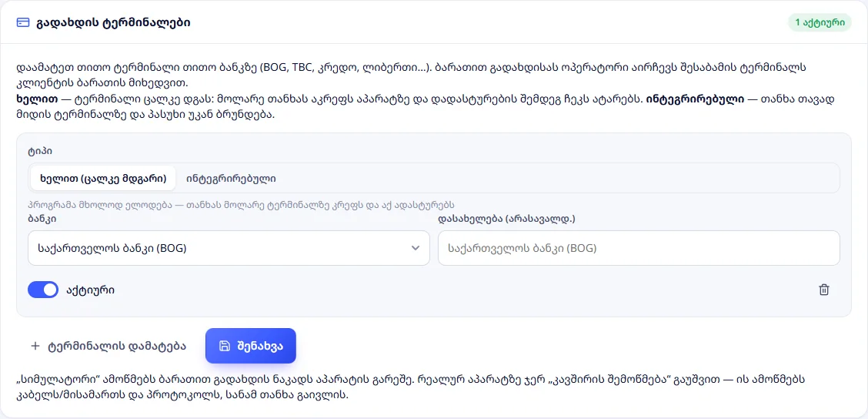The image size is (868, 419).
Task: Add a terminal via ტერმინალის დამატება
Action: pyautogui.click(x=108, y=346)
